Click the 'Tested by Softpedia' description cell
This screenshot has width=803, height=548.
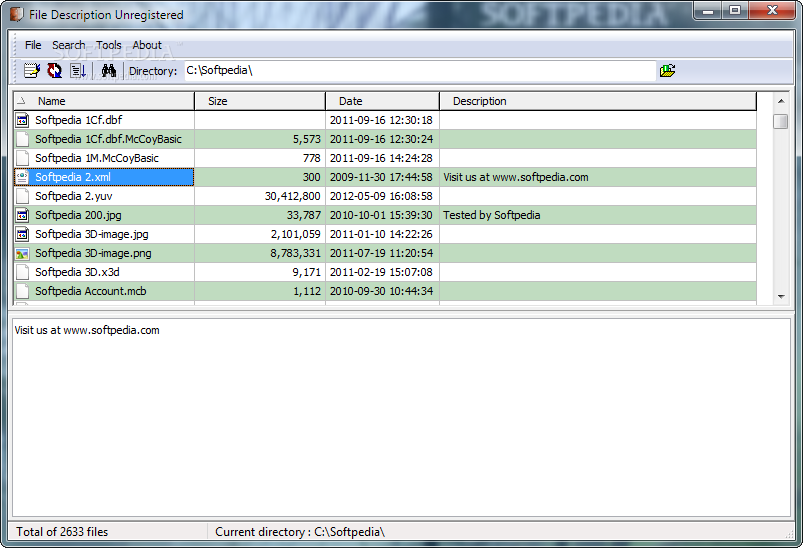(598, 215)
